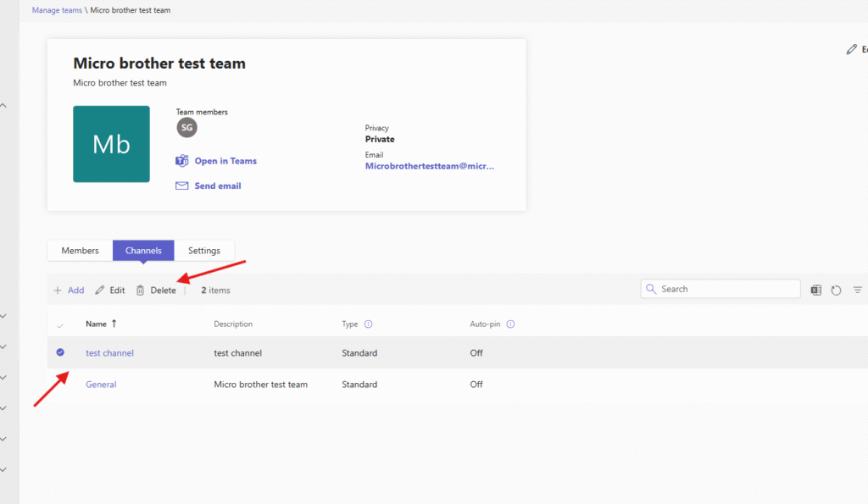Click the Teams logo beside Open in Teams

click(181, 161)
